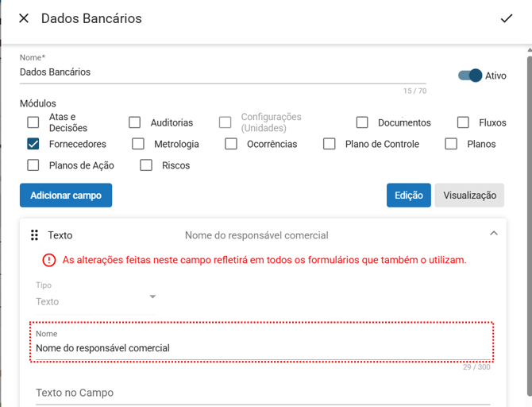The width and height of the screenshot is (532, 407).
Task: Click the Adicionar campo button
Action: [66, 196]
